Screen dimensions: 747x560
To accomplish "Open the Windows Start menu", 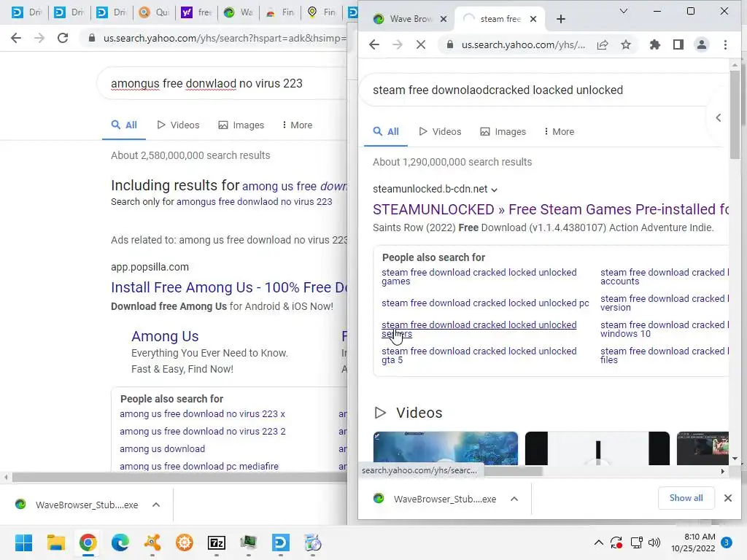I will point(24,542).
